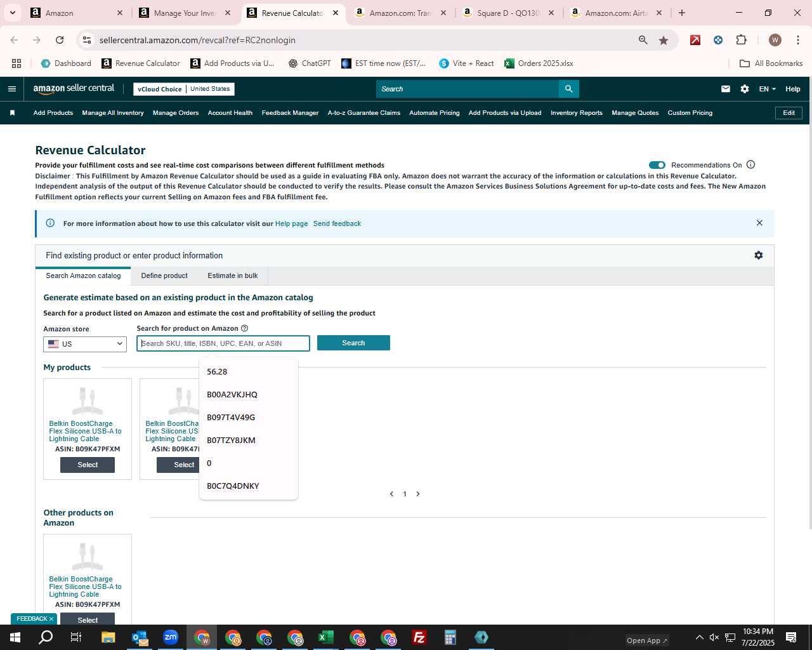Click the browser reload button
812x650 pixels.
pyautogui.click(x=60, y=40)
